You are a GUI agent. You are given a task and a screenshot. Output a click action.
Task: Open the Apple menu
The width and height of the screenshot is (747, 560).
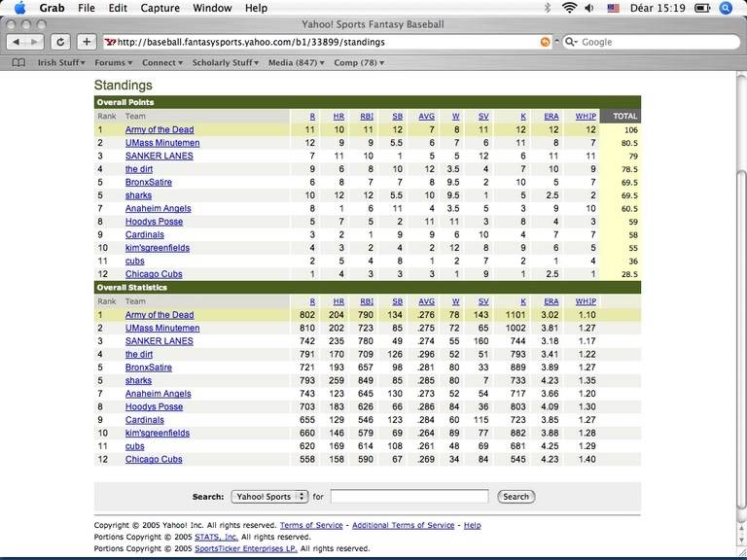pyautogui.click(x=20, y=8)
